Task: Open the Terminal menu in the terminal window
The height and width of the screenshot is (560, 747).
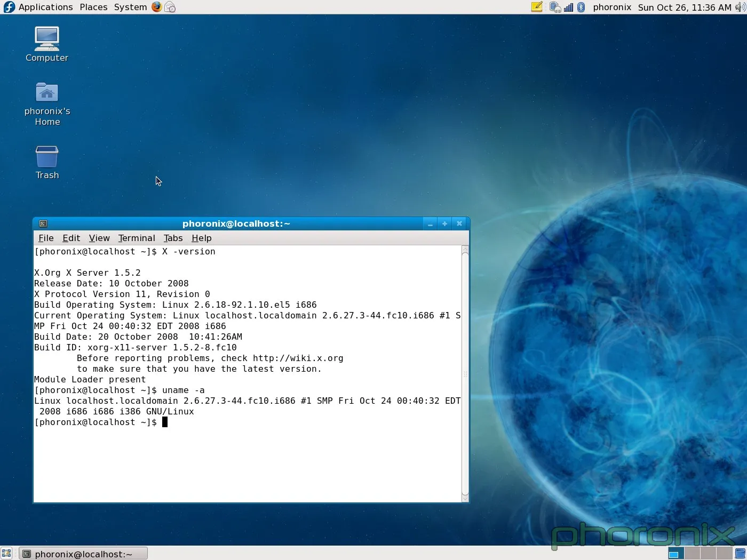Action: tap(137, 238)
